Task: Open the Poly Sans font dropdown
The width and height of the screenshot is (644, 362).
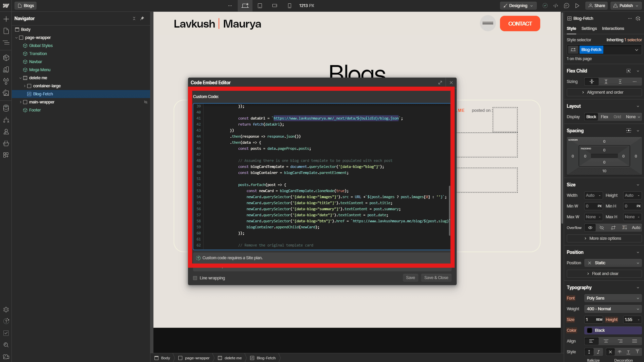Action: click(613, 298)
